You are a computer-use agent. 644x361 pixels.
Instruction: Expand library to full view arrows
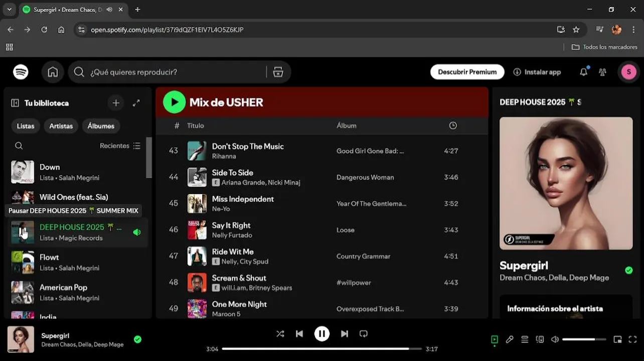136,103
